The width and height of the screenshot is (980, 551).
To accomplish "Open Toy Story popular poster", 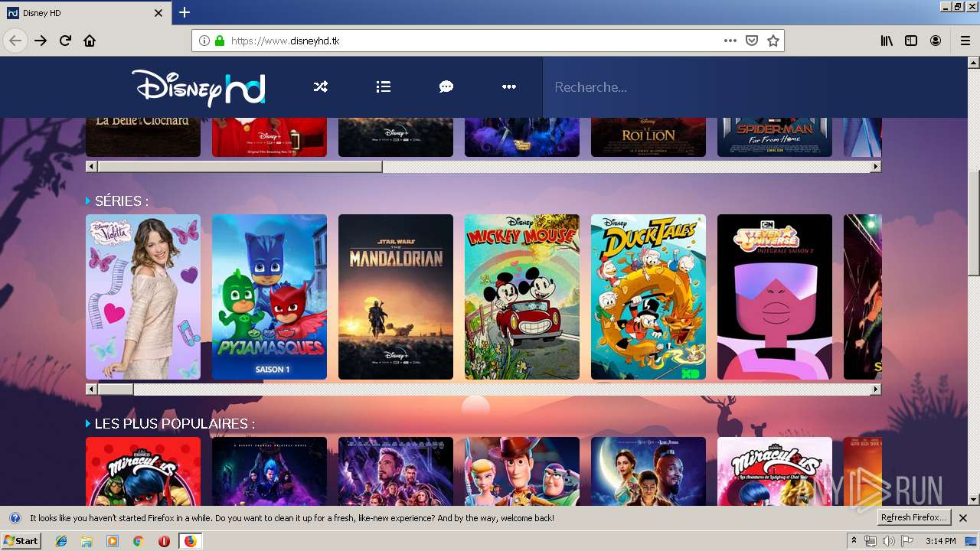I will (522, 471).
